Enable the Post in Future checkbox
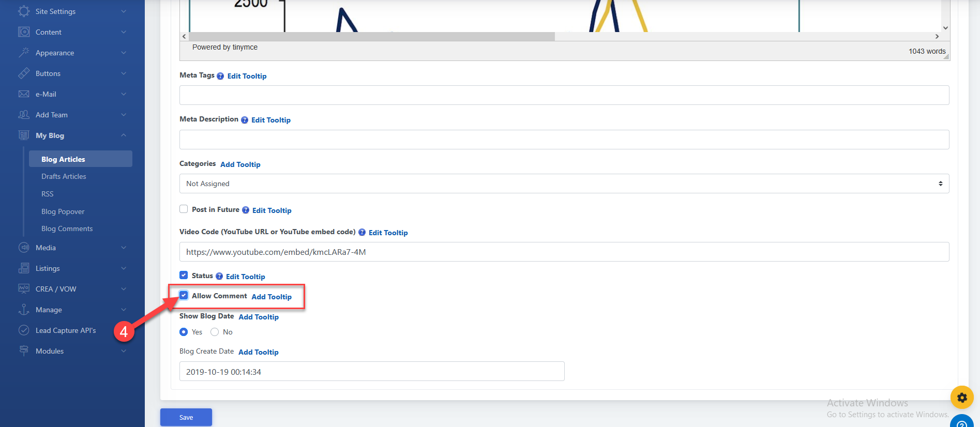Viewport: 980px width, 427px height. [x=184, y=209]
